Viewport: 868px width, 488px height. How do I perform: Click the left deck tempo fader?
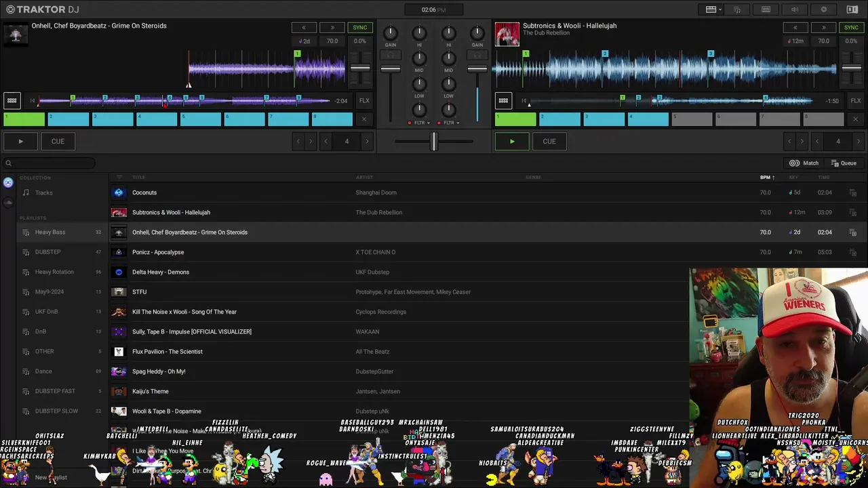point(360,68)
